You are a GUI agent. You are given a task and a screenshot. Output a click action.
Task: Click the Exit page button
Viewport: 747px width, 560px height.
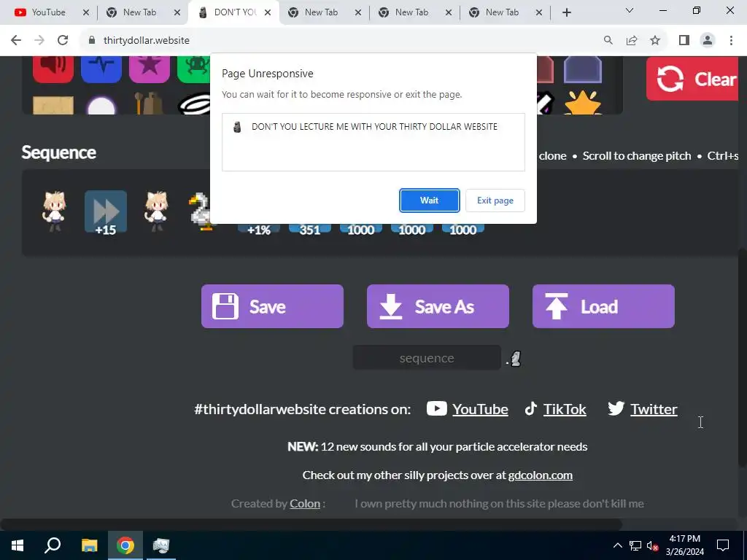[x=495, y=201]
